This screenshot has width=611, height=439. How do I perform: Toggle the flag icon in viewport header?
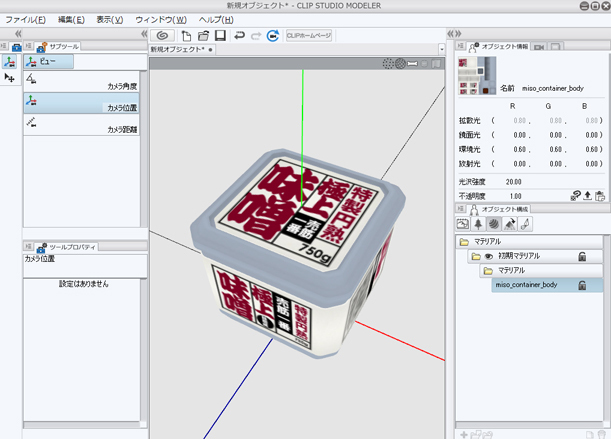point(436,63)
